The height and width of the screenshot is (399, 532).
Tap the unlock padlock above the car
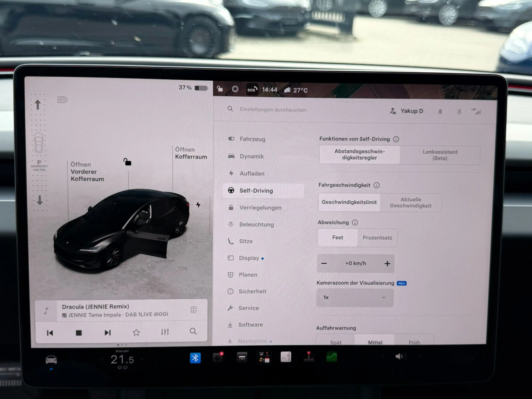point(127,162)
